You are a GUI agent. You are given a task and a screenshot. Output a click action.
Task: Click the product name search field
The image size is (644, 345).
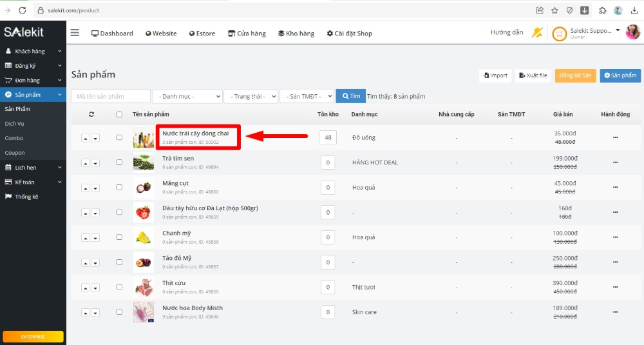(x=110, y=96)
